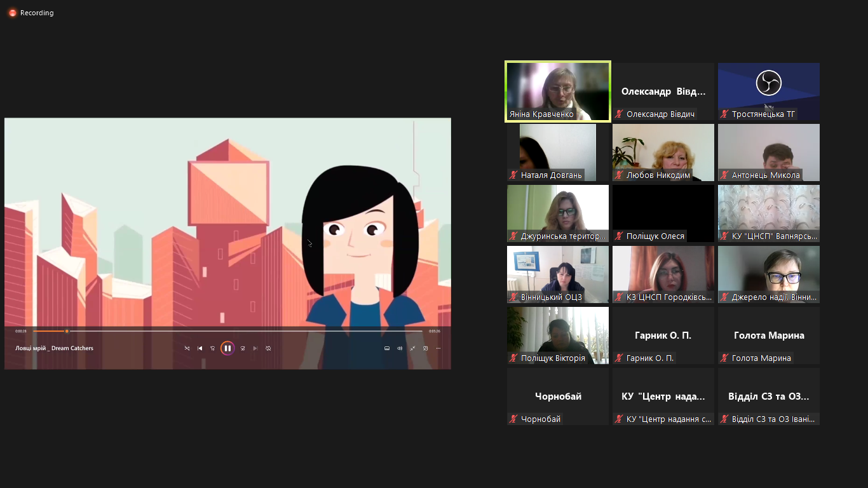Screen dimensions: 868x488
Task: Click muted mic icon beside Поліщук Олеся
Action: pyautogui.click(x=619, y=236)
